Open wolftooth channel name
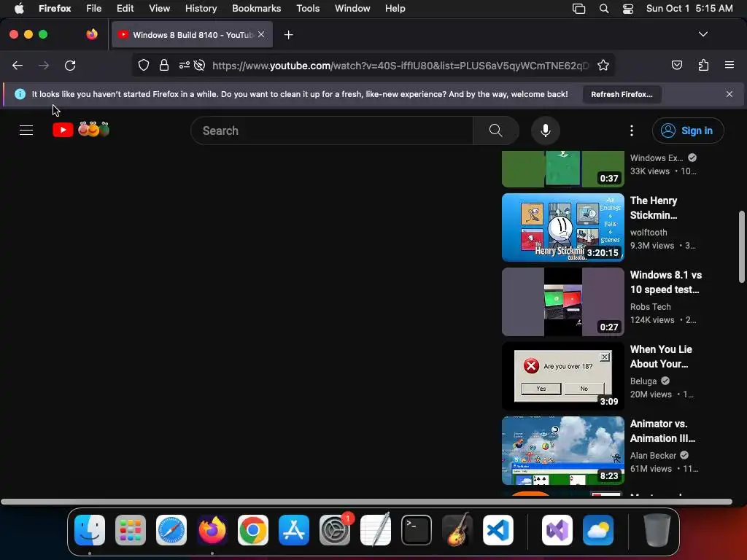This screenshot has height=560, width=747. pos(649,233)
